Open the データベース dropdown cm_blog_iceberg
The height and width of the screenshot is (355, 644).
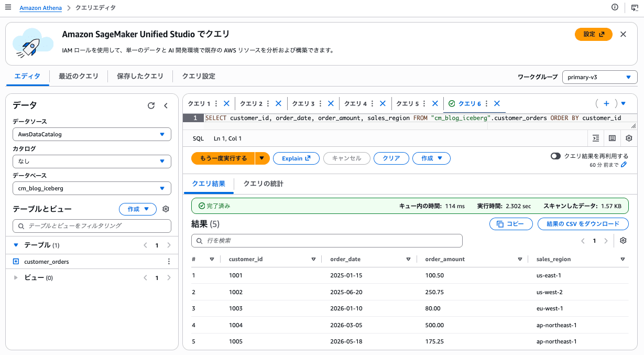click(x=92, y=188)
